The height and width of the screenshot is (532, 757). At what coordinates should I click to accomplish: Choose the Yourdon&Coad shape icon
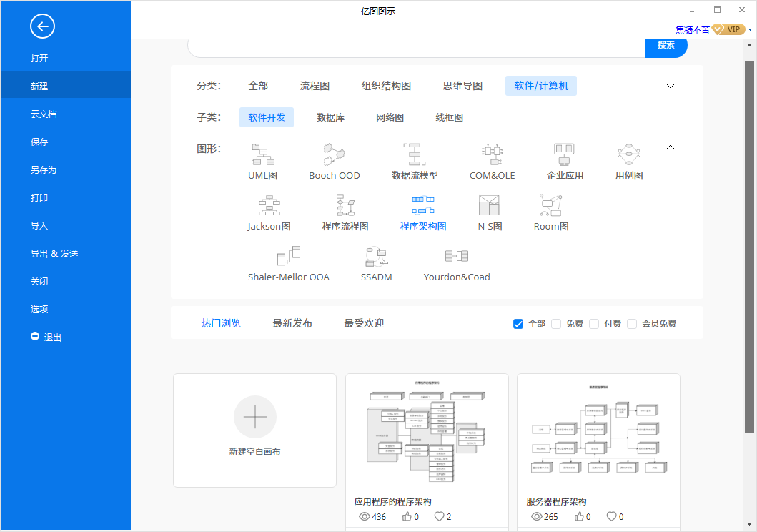tap(457, 256)
